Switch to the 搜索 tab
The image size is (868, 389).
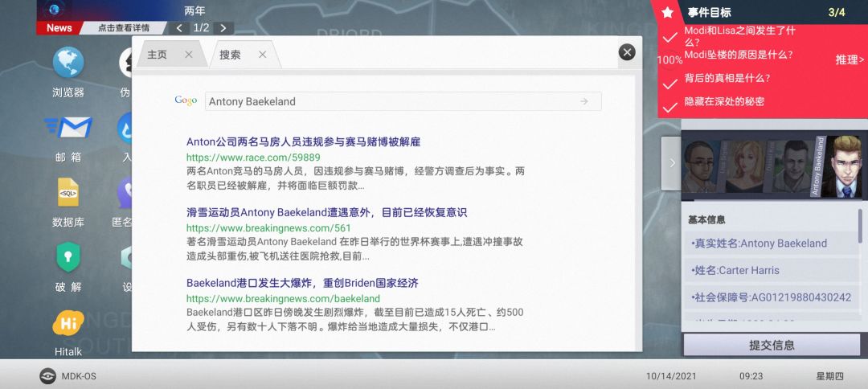(230, 54)
